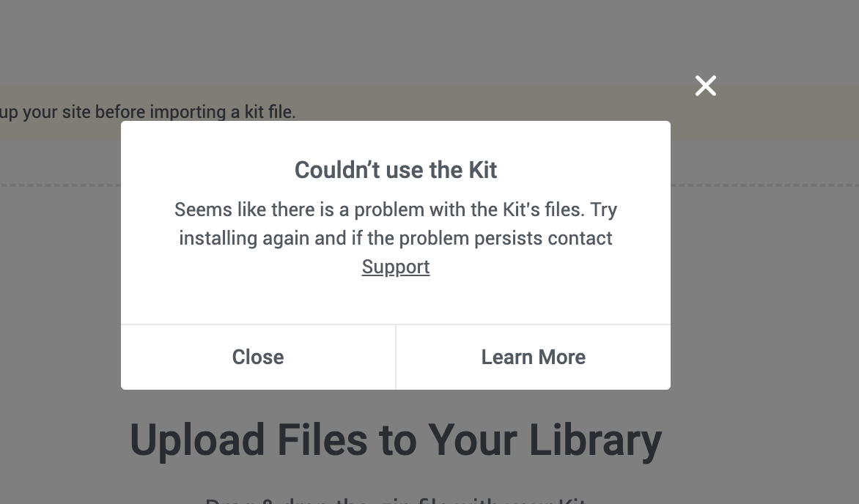
Task: Click the word "Files" in the upload heading
Action: (x=322, y=440)
